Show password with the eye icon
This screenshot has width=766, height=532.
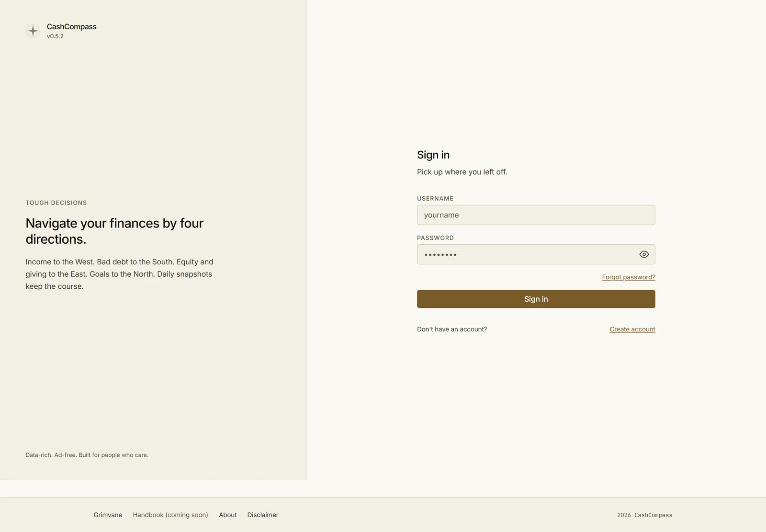(x=644, y=254)
